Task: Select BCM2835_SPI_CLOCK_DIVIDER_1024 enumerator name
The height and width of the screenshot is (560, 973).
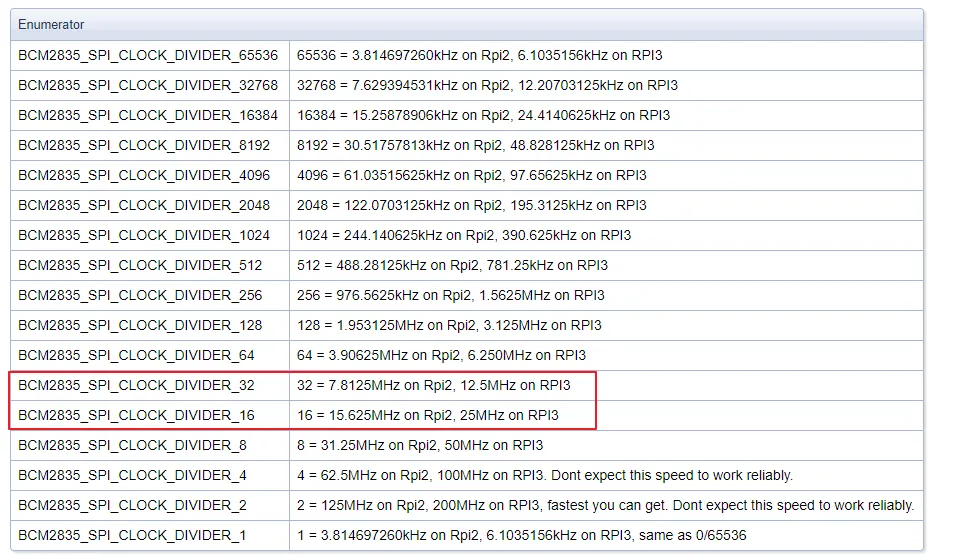Action: click(x=144, y=235)
